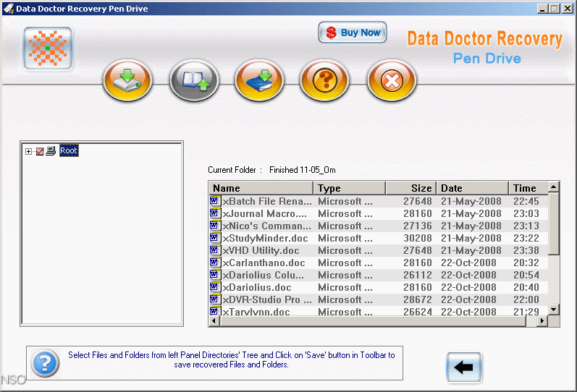Click Word icon of xDVR-Studio Pro
The height and width of the screenshot is (392, 577).
pyautogui.click(x=215, y=299)
